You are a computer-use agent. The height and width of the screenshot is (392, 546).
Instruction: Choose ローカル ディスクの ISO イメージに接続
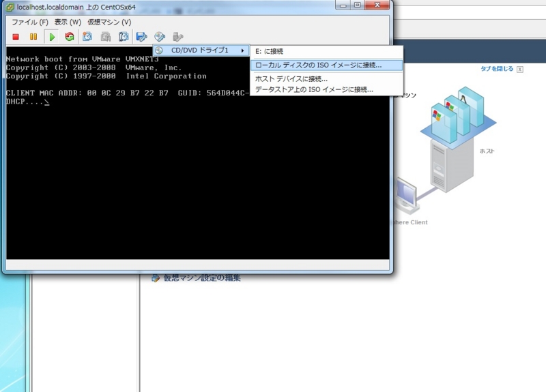[x=327, y=65]
